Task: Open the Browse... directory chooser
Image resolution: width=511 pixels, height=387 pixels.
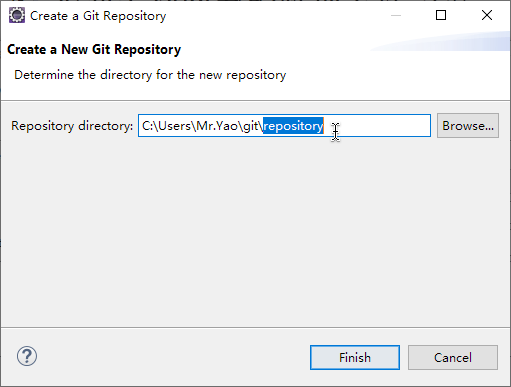Action: (468, 125)
